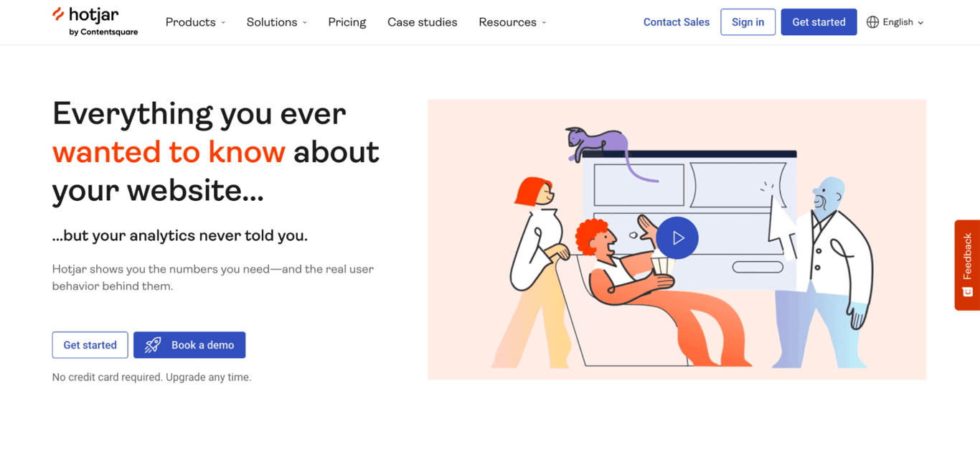
Task: Click the rocket icon on Book a demo
Action: [x=152, y=344]
